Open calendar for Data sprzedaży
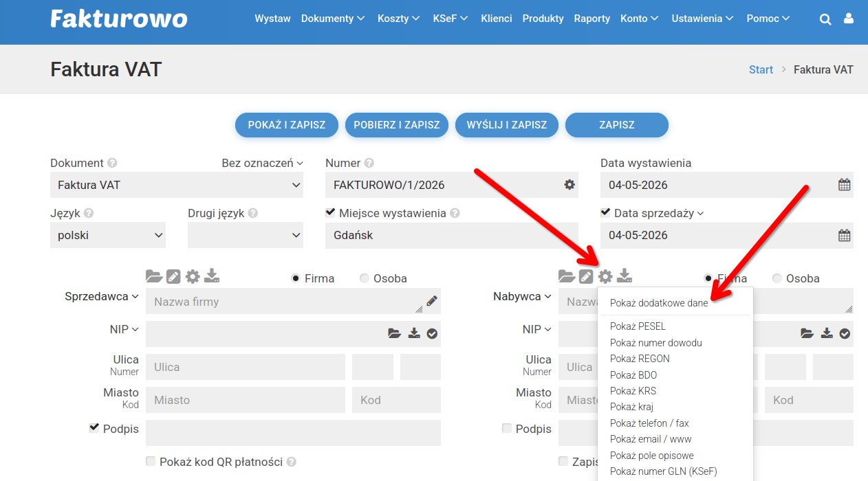868x481 pixels. pyautogui.click(x=844, y=235)
